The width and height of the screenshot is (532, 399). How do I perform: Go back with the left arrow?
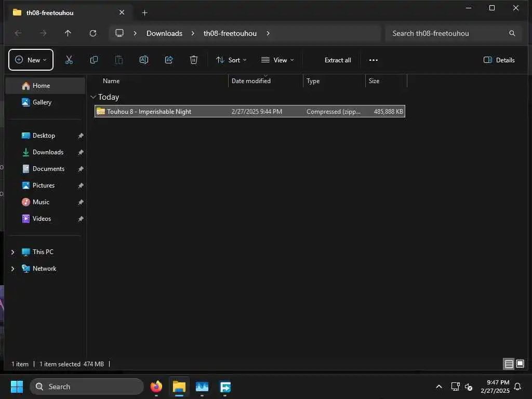click(18, 33)
